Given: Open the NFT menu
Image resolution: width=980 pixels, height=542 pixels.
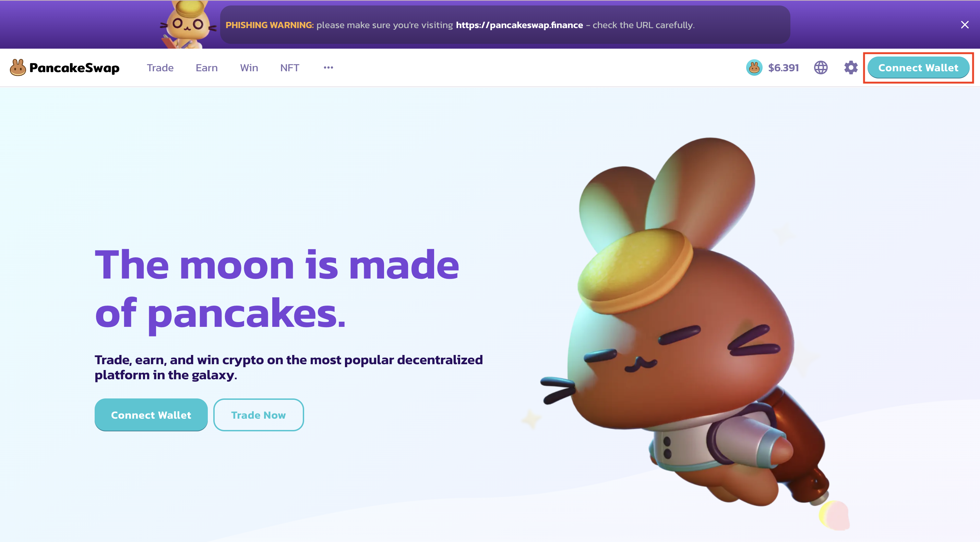Looking at the screenshot, I should [x=289, y=67].
